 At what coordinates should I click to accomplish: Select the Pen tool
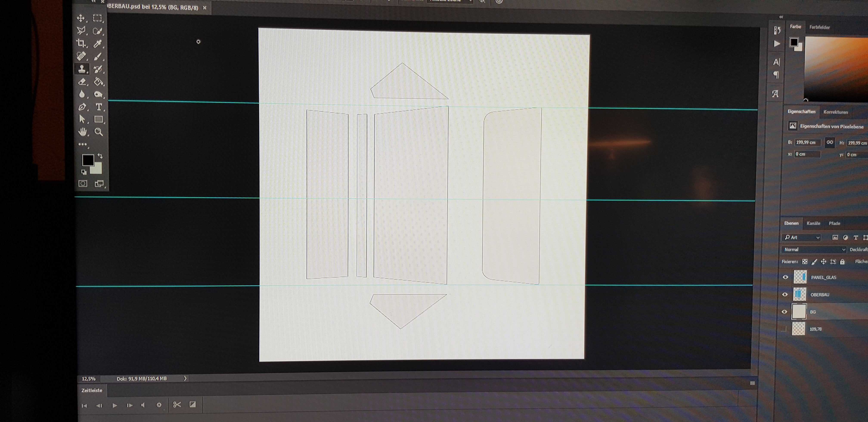(x=82, y=107)
